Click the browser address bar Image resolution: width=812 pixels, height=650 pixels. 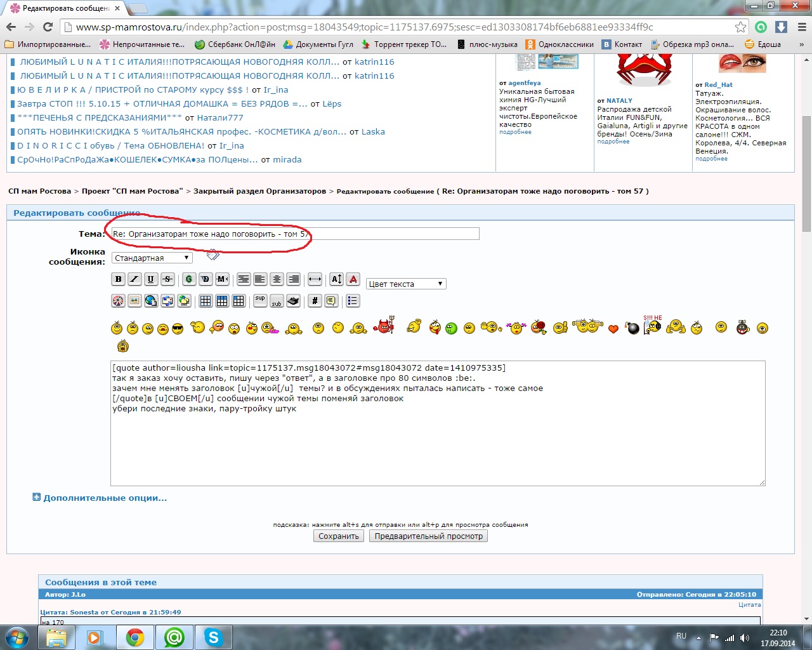click(400, 27)
